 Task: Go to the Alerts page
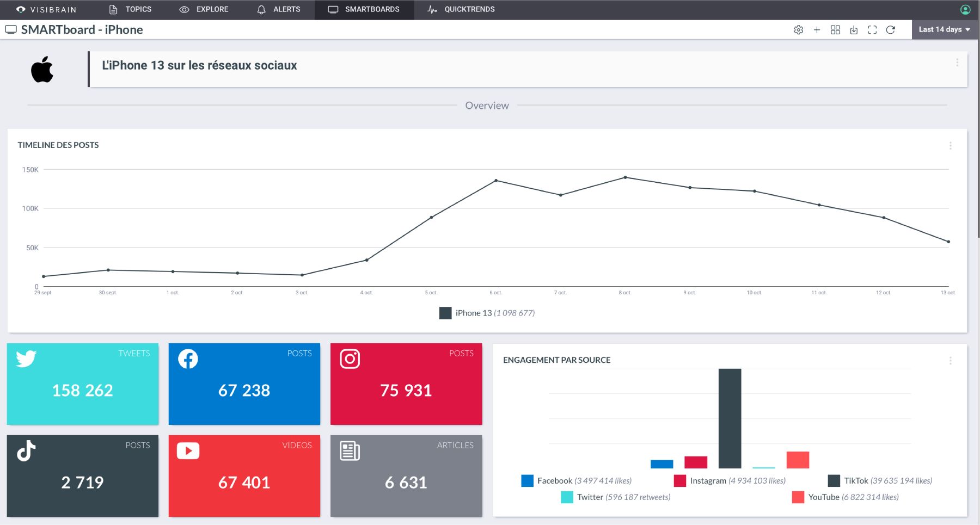pyautogui.click(x=279, y=10)
